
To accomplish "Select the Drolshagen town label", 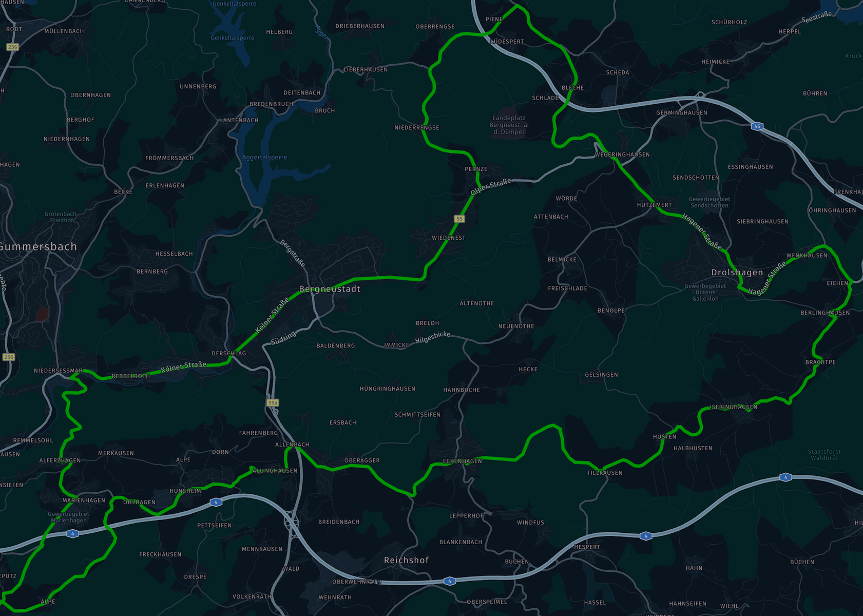I will (737, 273).
